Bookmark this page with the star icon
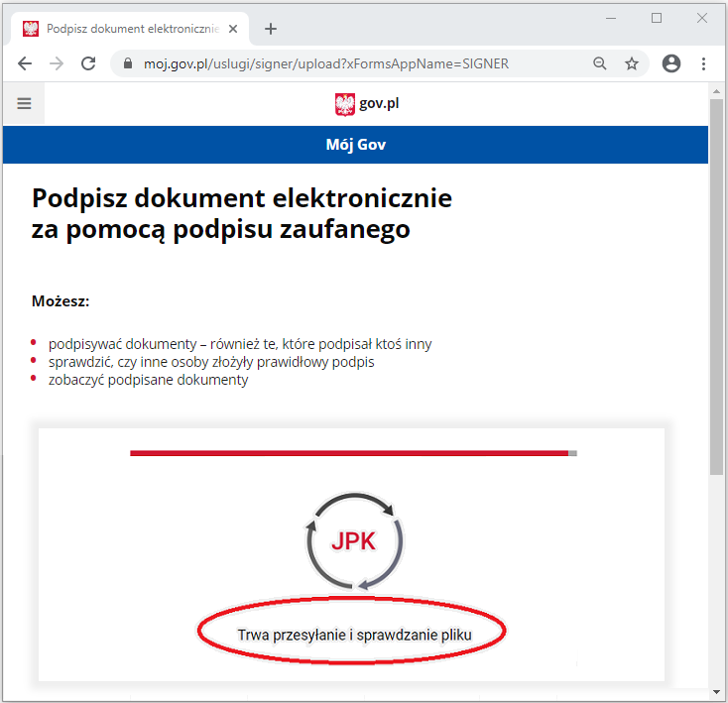728x703 pixels. click(x=632, y=63)
